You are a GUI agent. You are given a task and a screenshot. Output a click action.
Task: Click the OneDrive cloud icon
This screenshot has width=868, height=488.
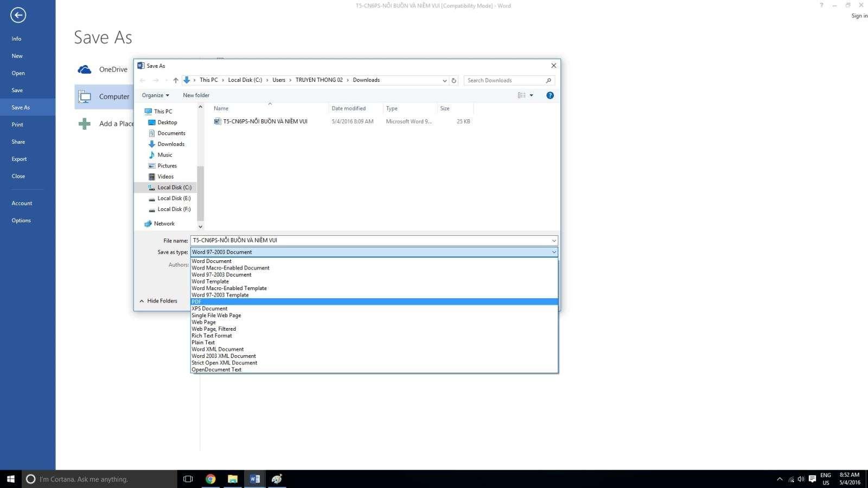(85, 69)
